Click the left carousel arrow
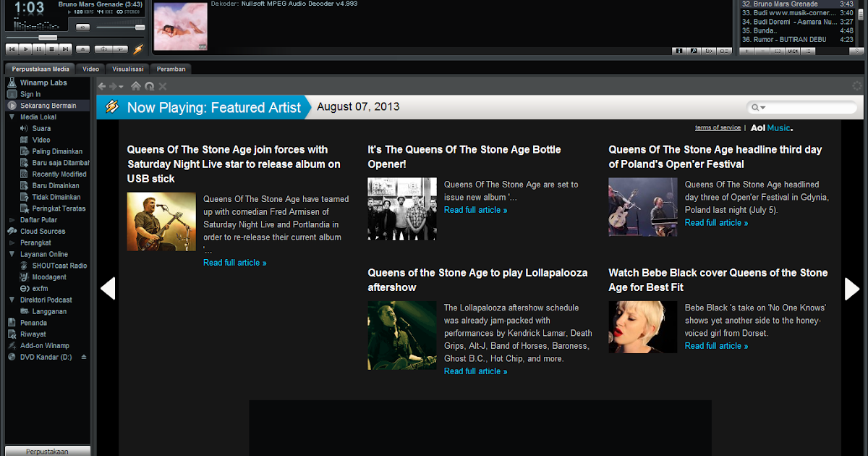 [108, 288]
